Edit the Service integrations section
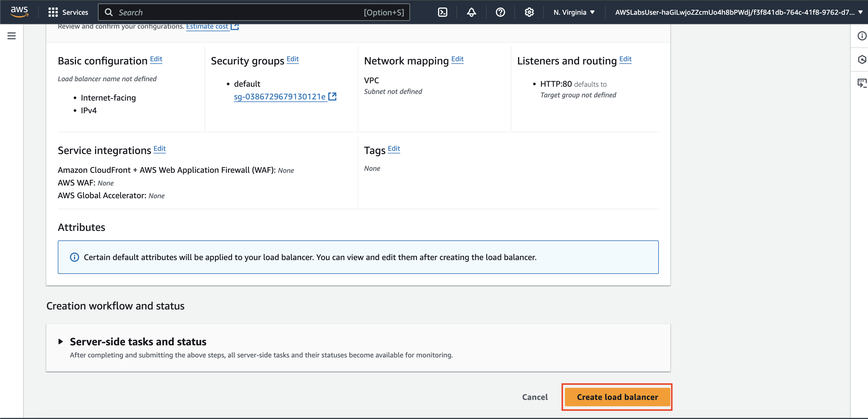Screen dimensions: 868x419 coord(160,149)
